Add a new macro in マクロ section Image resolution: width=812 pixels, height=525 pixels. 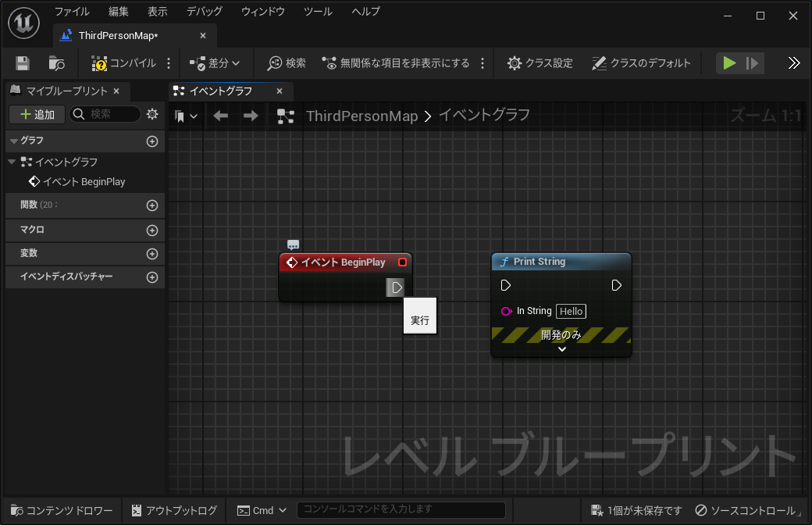click(x=152, y=230)
